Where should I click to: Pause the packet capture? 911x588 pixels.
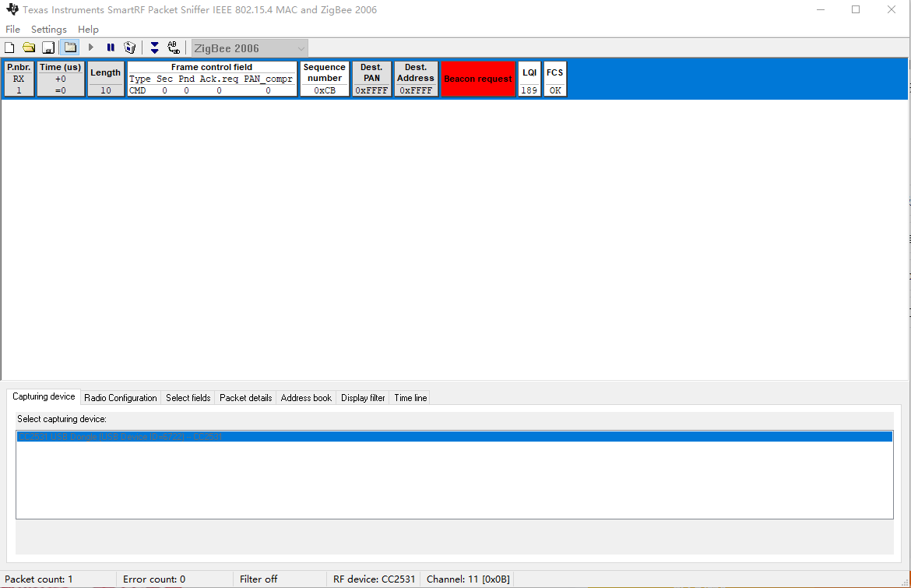(x=110, y=48)
